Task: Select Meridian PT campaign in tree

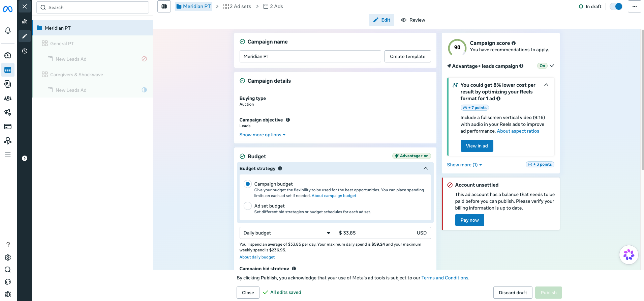Action: tap(93, 28)
